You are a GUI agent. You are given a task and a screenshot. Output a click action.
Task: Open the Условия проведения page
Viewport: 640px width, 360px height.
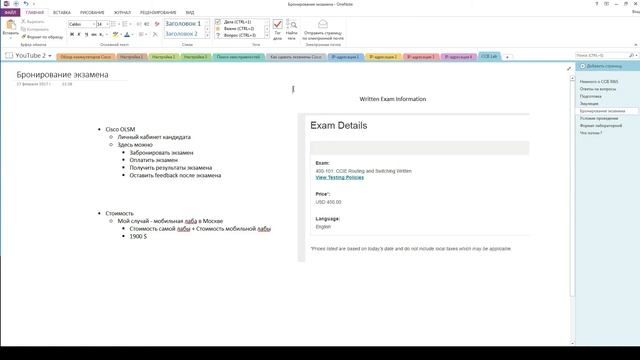click(599, 118)
